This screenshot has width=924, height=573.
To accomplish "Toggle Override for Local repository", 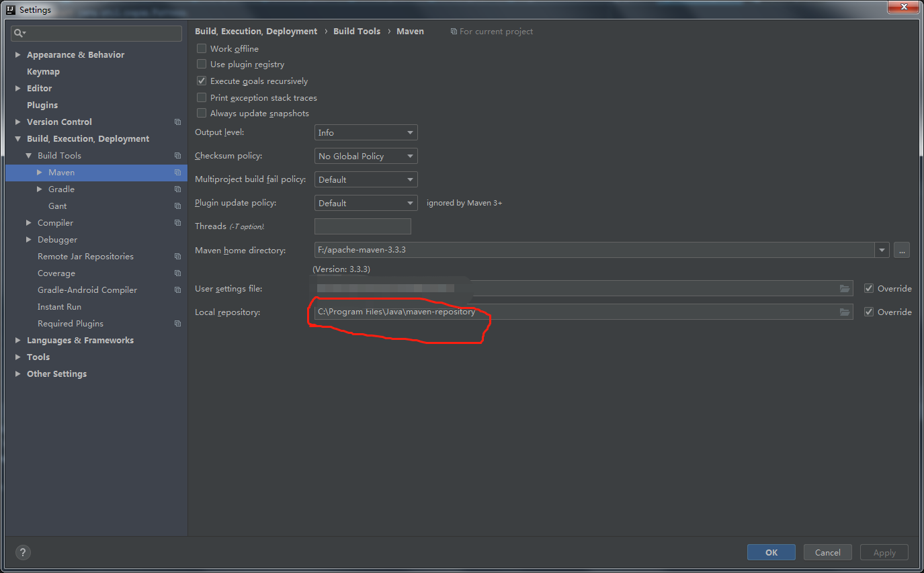I will coord(869,312).
